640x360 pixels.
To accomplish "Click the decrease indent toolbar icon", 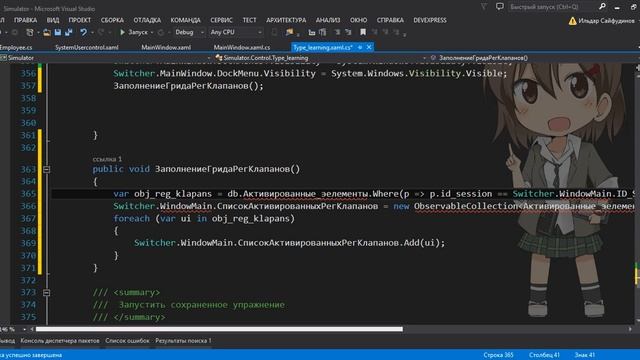I will (x=312, y=32).
